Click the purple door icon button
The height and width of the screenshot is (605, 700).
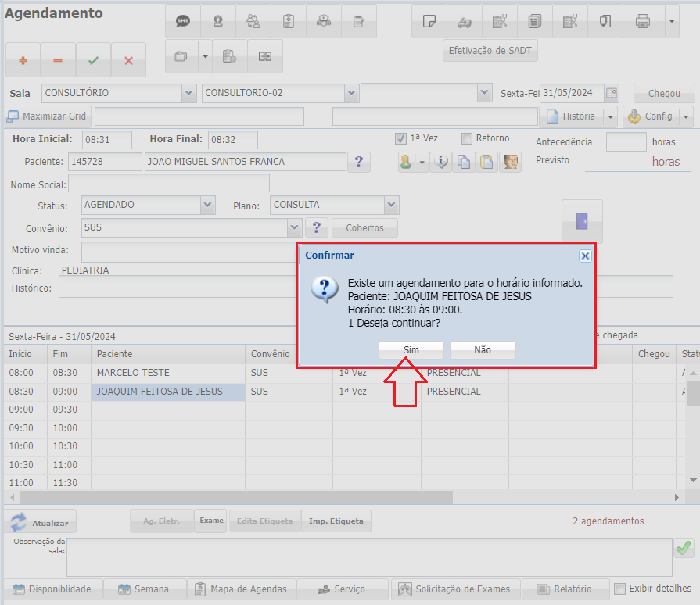tap(582, 221)
